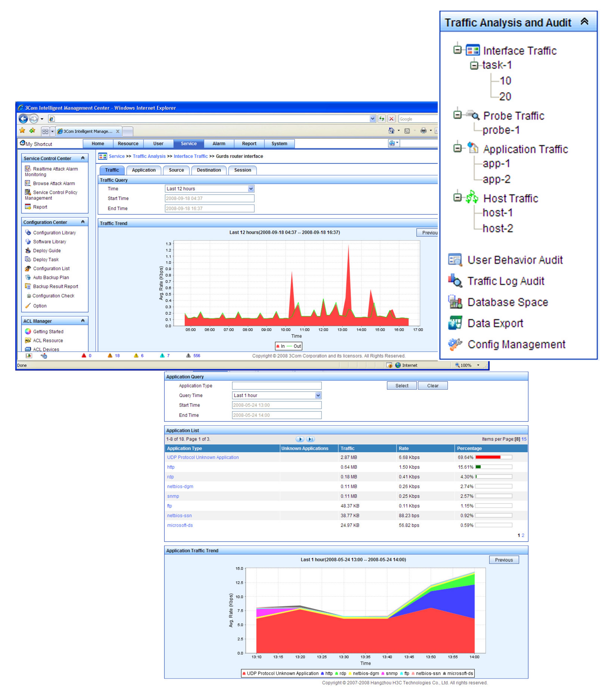This screenshot has width=615, height=700.
Task: Click the Application Type input field
Action: (x=276, y=385)
